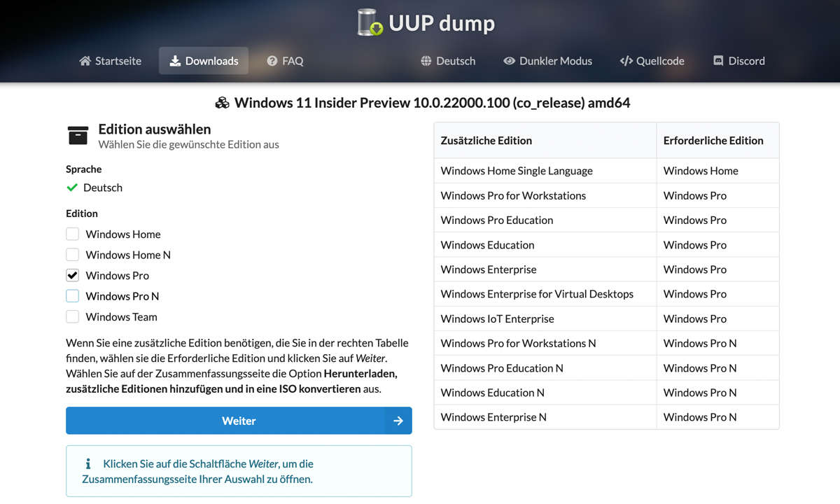Uncheck the Windows Pro checkbox
Screen dimensions: 840x504
pos(72,275)
